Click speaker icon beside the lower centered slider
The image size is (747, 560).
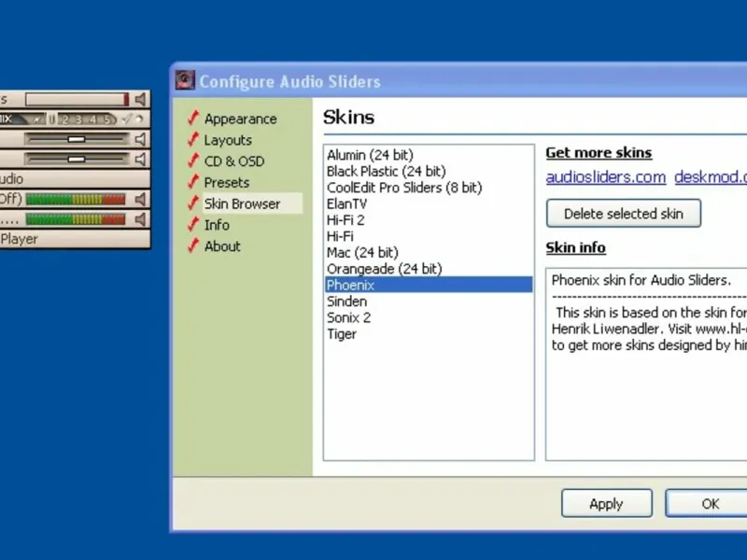point(140,159)
